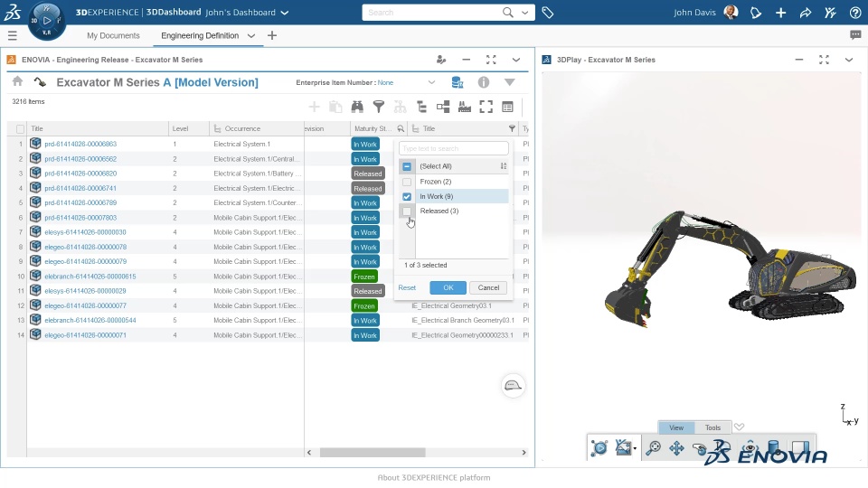This screenshot has height=488, width=868.
Task: Open the chat messages icon
Action: click(x=854, y=35)
